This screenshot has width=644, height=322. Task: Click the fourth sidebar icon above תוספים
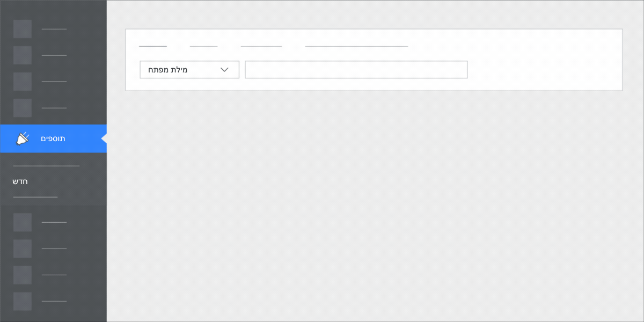[x=23, y=108]
